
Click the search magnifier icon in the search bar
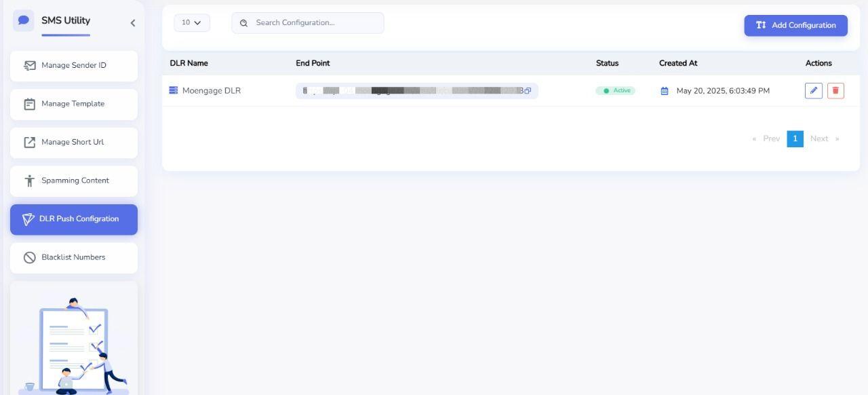click(243, 22)
